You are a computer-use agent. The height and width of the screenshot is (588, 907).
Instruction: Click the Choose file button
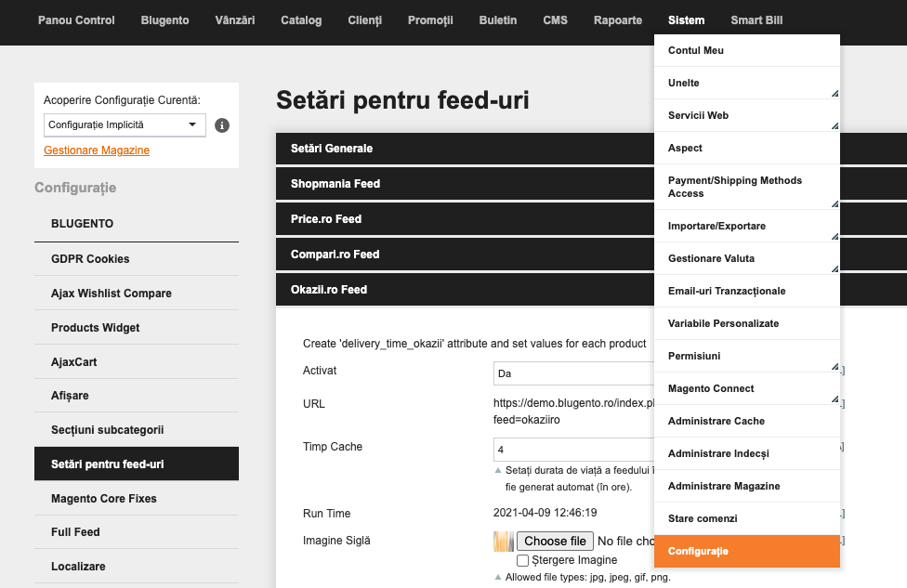click(555, 542)
